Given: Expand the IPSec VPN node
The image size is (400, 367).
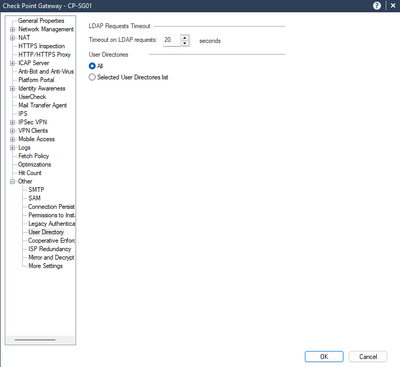Looking at the screenshot, I should (12, 122).
